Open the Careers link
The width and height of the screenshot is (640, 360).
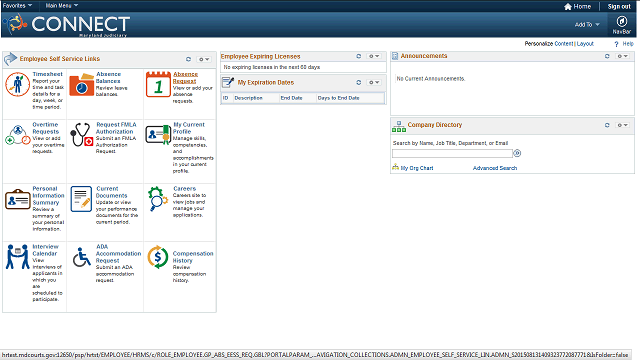coord(184,189)
